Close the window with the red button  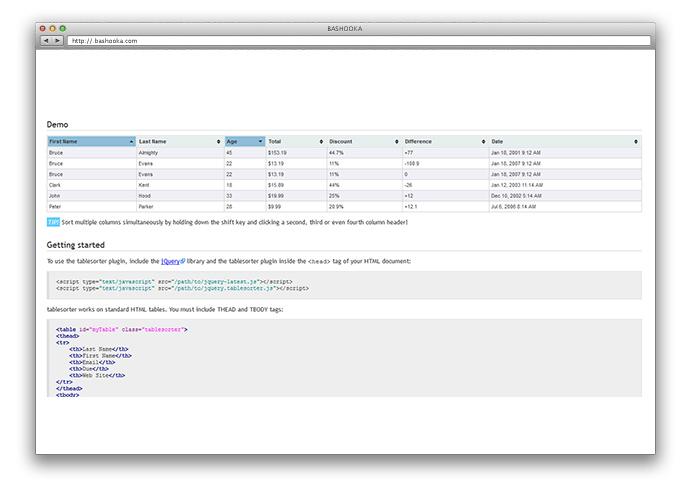pyautogui.click(x=43, y=28)
